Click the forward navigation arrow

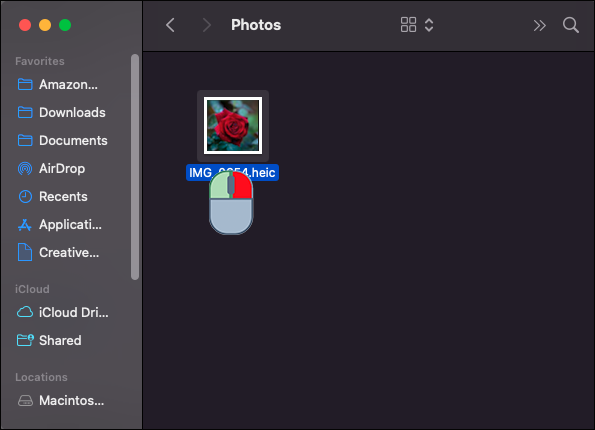pos(206,25)
